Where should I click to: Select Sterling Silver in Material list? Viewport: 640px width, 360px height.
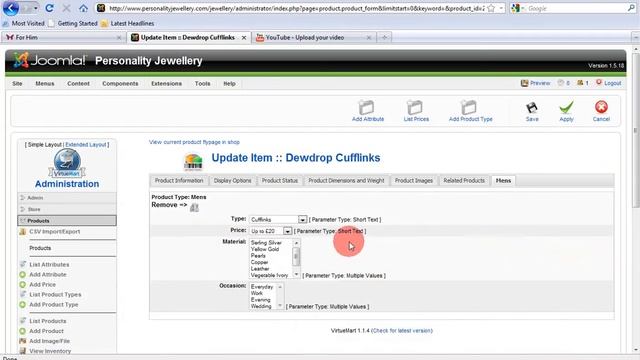[266, 242]
